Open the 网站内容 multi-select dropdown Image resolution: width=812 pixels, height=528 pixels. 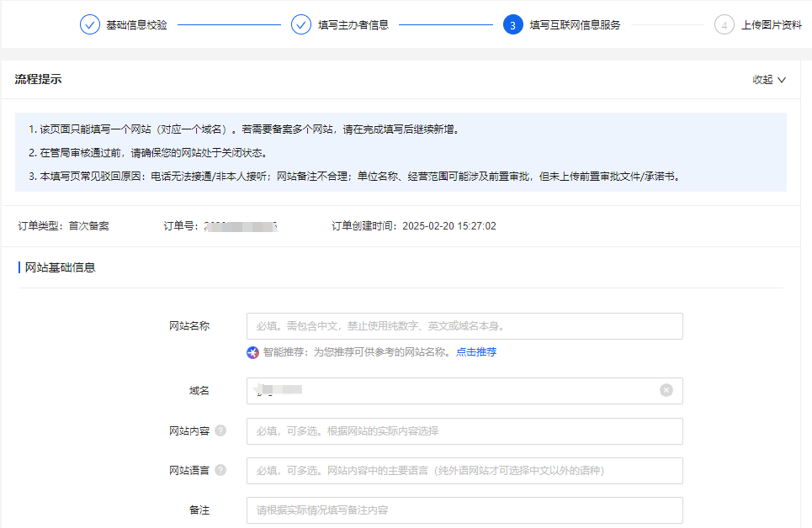(x=464, y=431)
